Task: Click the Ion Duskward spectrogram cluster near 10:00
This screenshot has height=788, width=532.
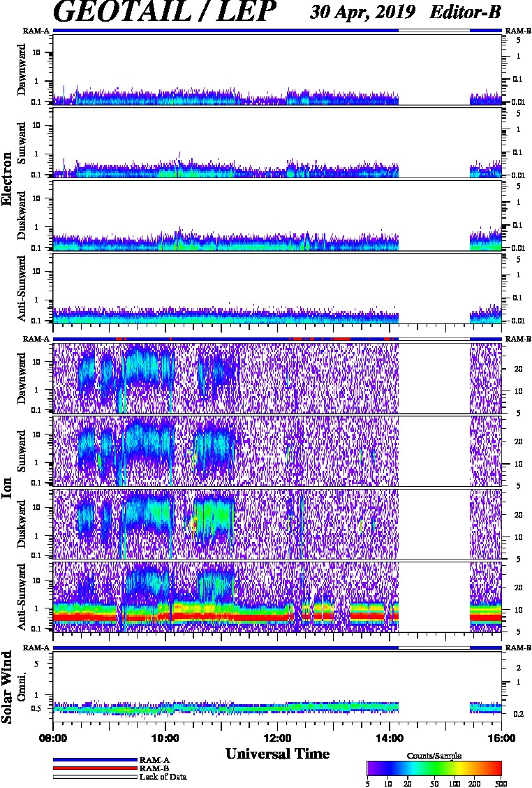Action: pos(149,513)
